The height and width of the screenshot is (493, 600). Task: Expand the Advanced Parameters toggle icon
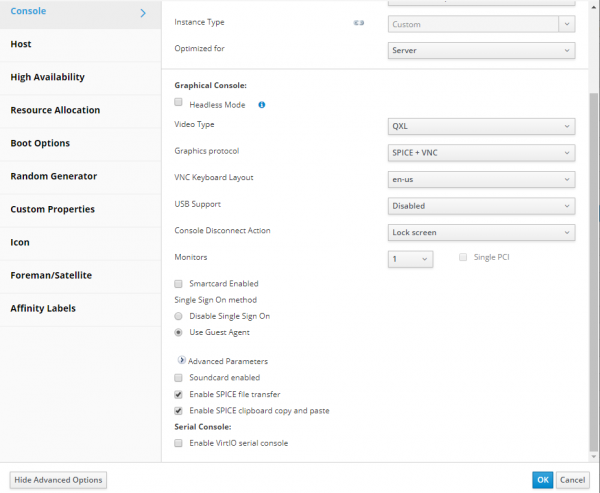tap(181, 361)
